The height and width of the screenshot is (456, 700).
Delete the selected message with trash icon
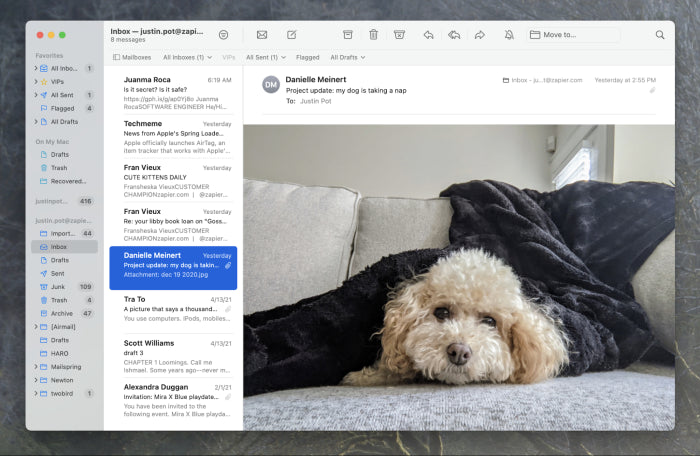pyautogui.click(x=373, y=35)
